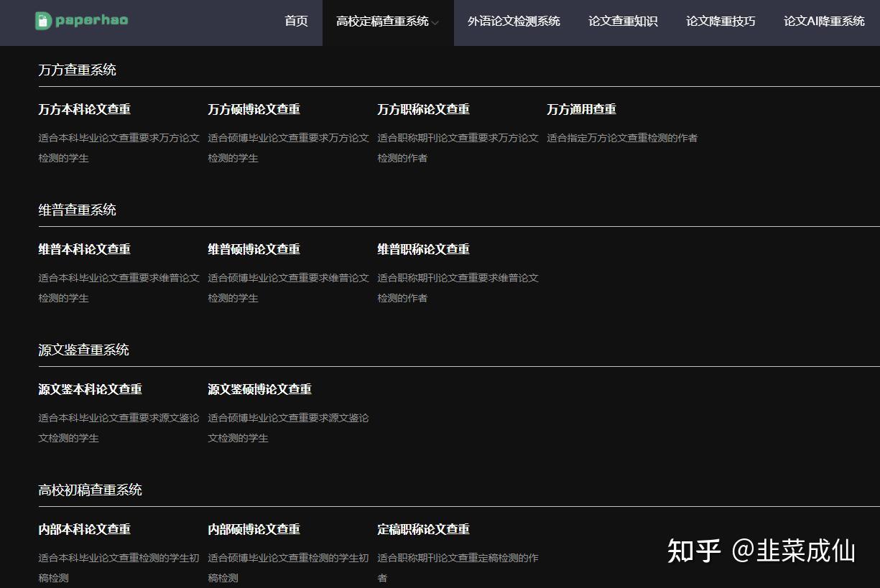Select 维普硕博论文查重
Image resolution: width=880 pixels, height=588 pixels.
(x=254, y=249)
